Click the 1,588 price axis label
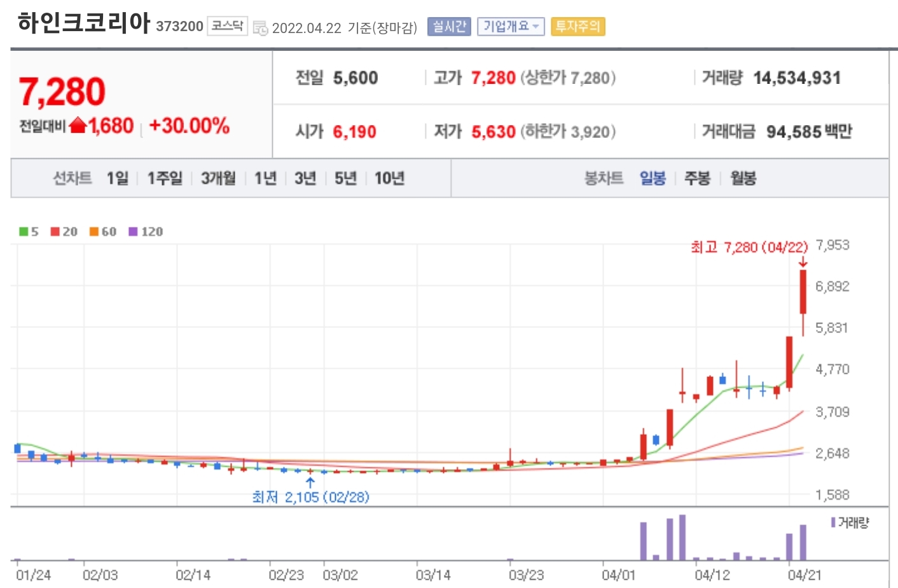 (x=832, y=495)
